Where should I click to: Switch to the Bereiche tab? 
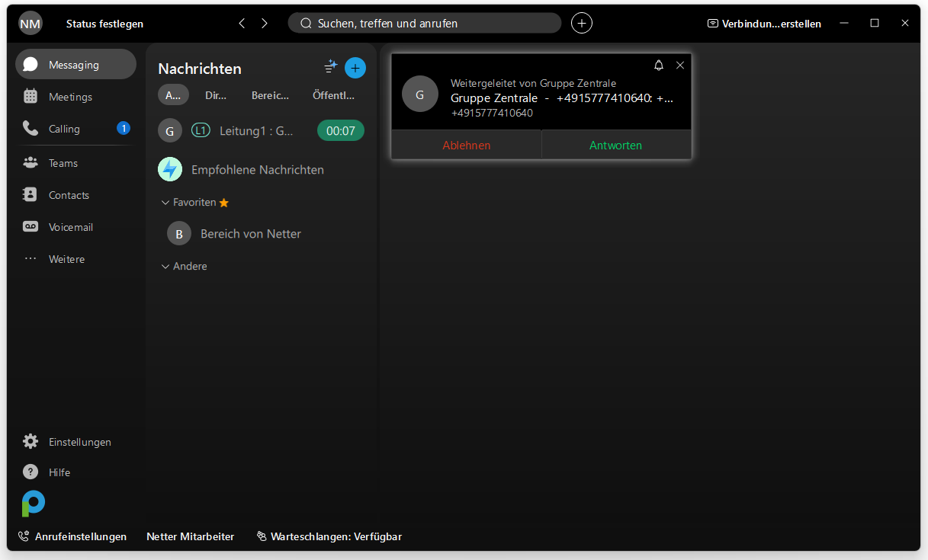[x=270, y=95]
